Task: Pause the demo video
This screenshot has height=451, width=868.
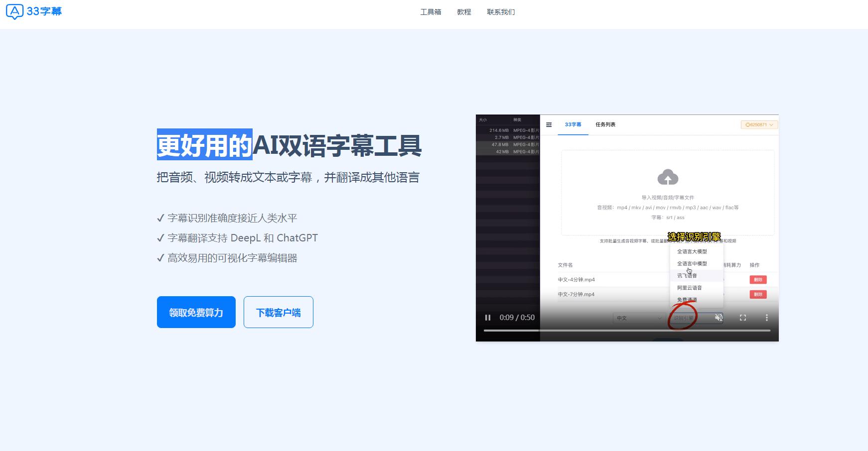Action: [488, 318]
